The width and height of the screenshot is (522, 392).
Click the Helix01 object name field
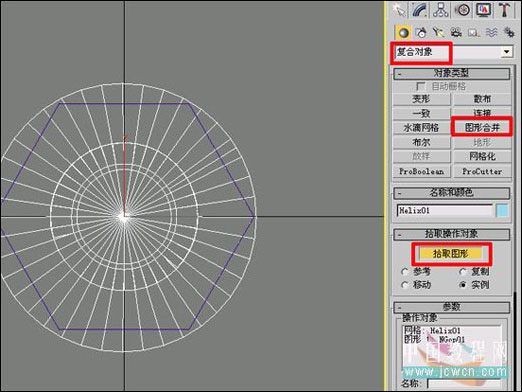(444, 211)
